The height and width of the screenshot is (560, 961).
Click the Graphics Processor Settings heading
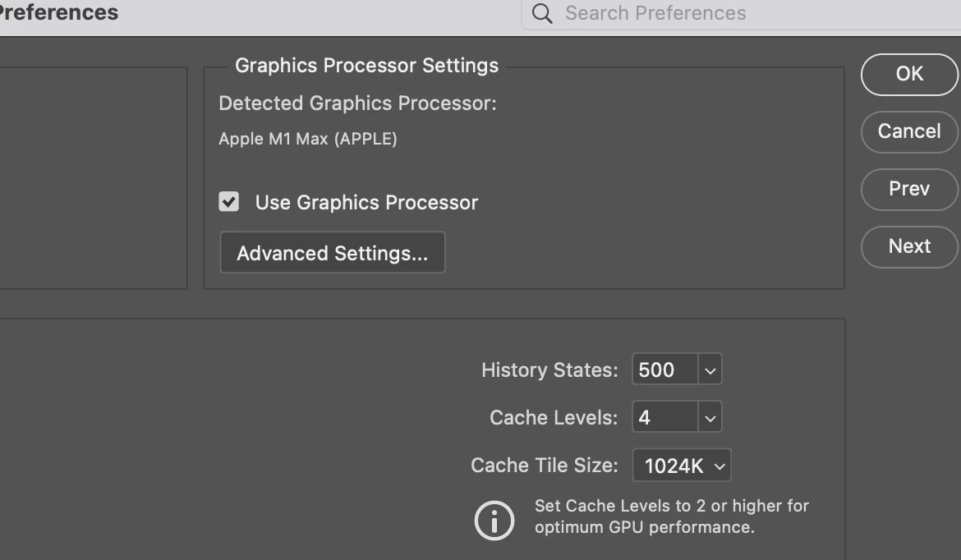point(366,66)
